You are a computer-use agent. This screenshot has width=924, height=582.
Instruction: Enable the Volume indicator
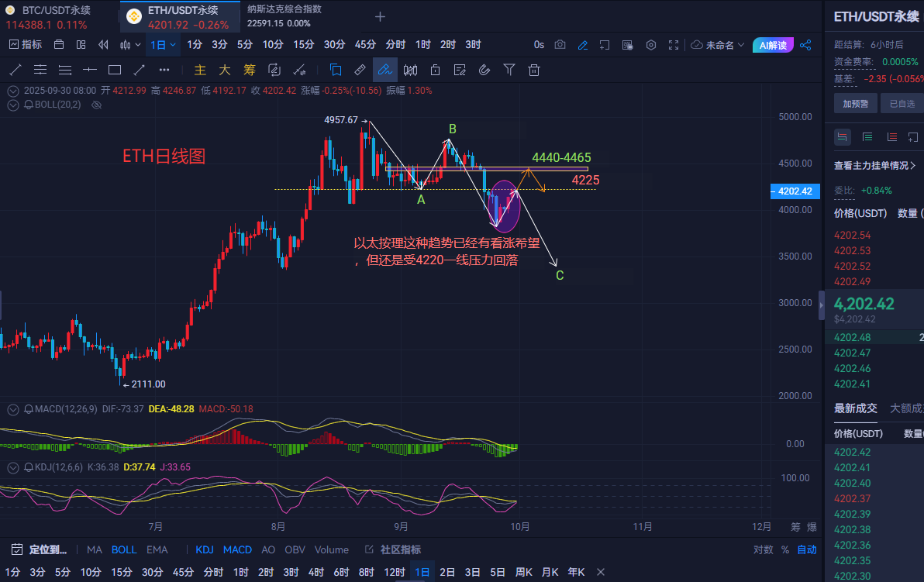331,549
